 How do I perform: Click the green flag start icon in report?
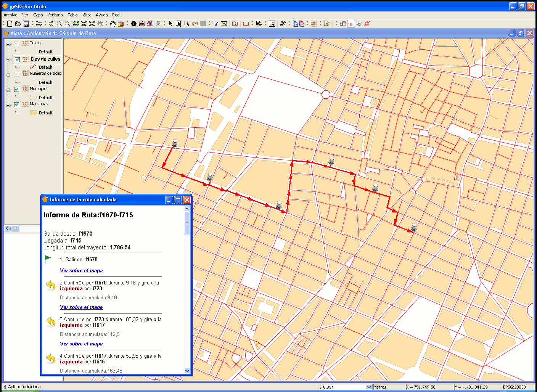[48, 259]
